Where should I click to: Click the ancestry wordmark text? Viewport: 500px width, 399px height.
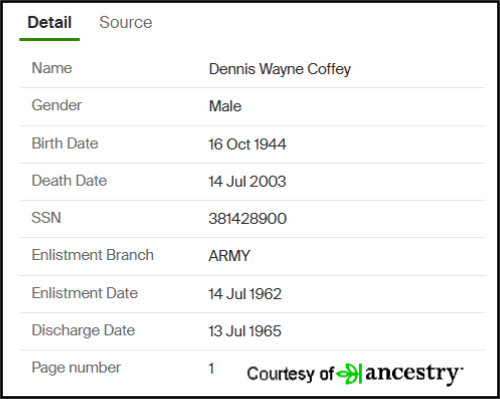(414, 374)
